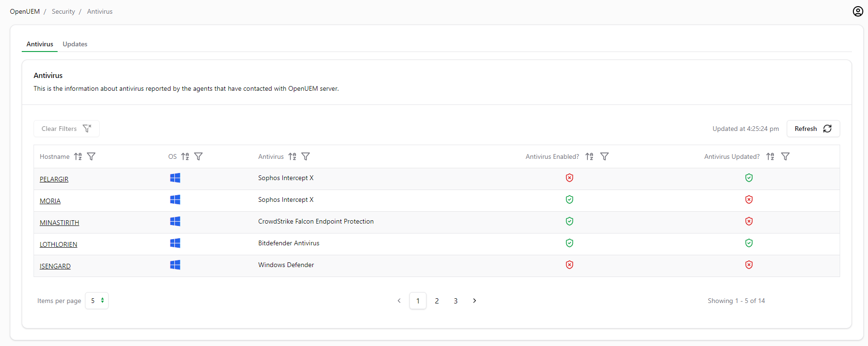This screenshot has height=346, width=868.
Task: Click MORIA's green antivirus-enabled shield
Action: tap(570, 199)
